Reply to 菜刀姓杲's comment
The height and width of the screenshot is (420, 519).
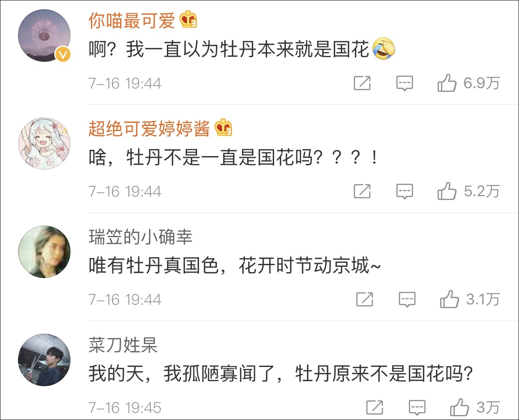click(x=417, y=407)
